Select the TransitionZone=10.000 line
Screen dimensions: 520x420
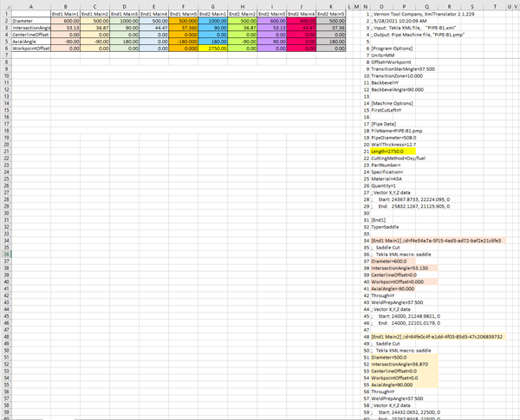pos(397,76)
